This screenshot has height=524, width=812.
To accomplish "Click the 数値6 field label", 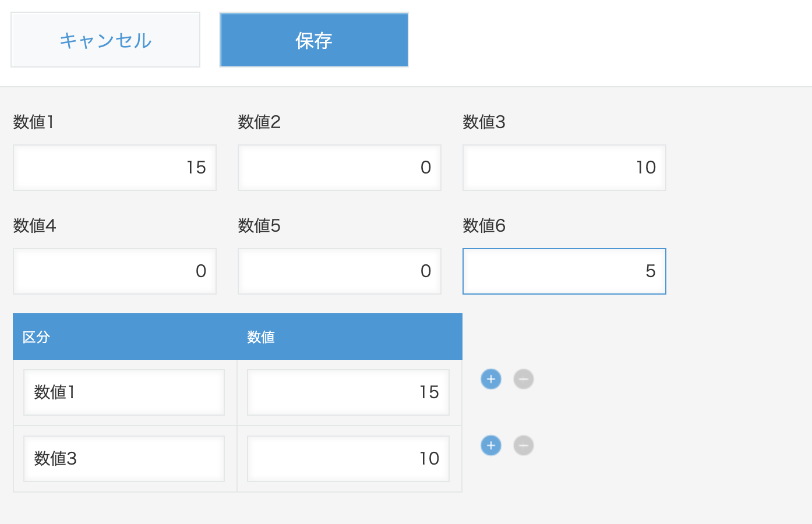I will click(x=484, y=226).
